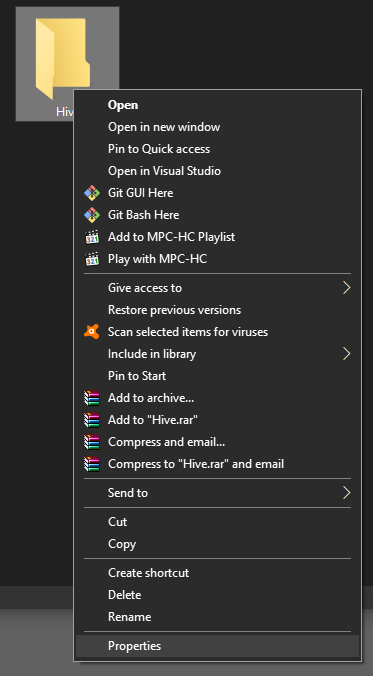Select Restore previous versions
The height and width of the screenshot is (676, 373).
point(217,310)
